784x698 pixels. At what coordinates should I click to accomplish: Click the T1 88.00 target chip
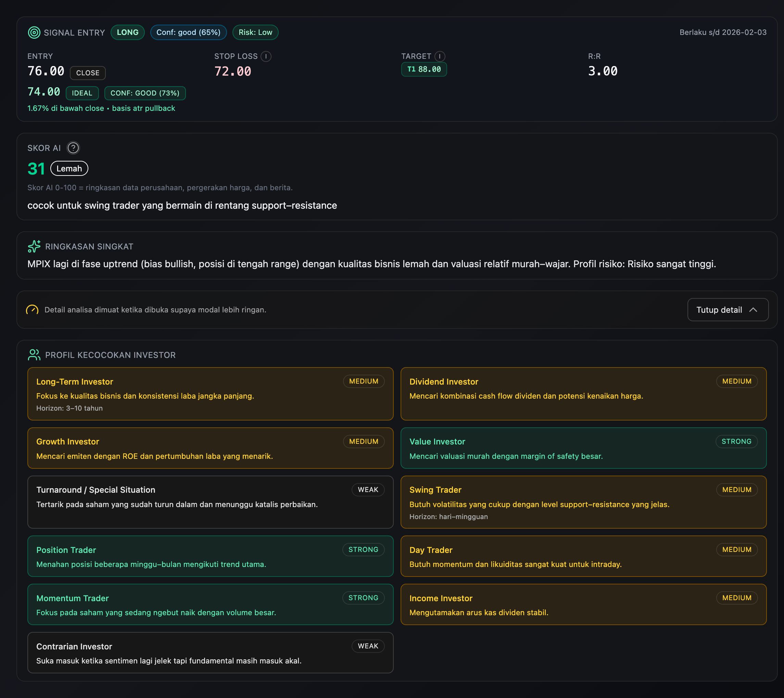click(x=423, y=69)
